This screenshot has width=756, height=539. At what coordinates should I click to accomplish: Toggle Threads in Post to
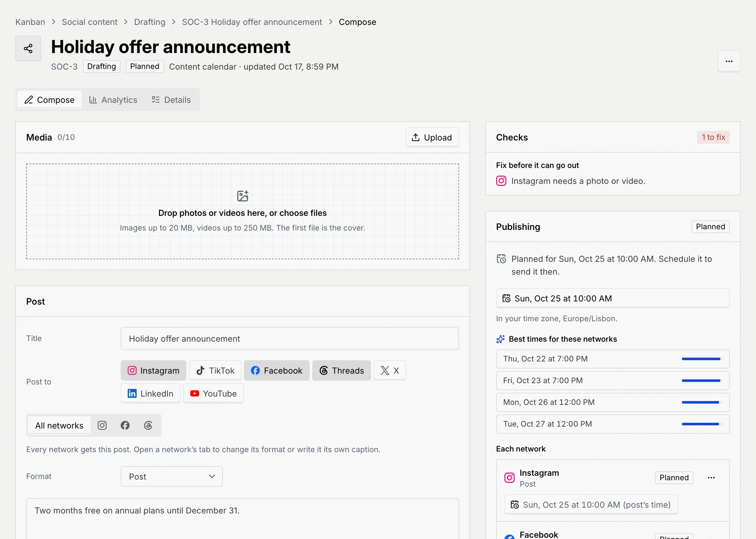(x=342, y=370)
